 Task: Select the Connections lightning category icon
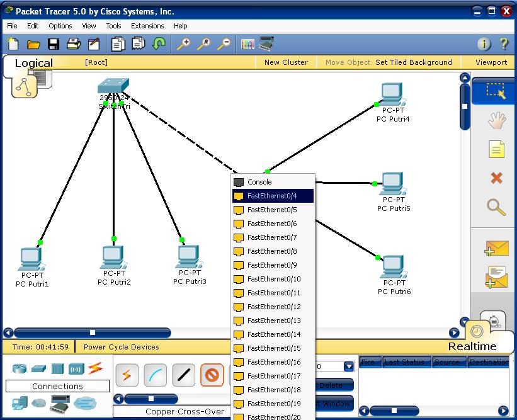pyautogui.click(x=96, y=368)
